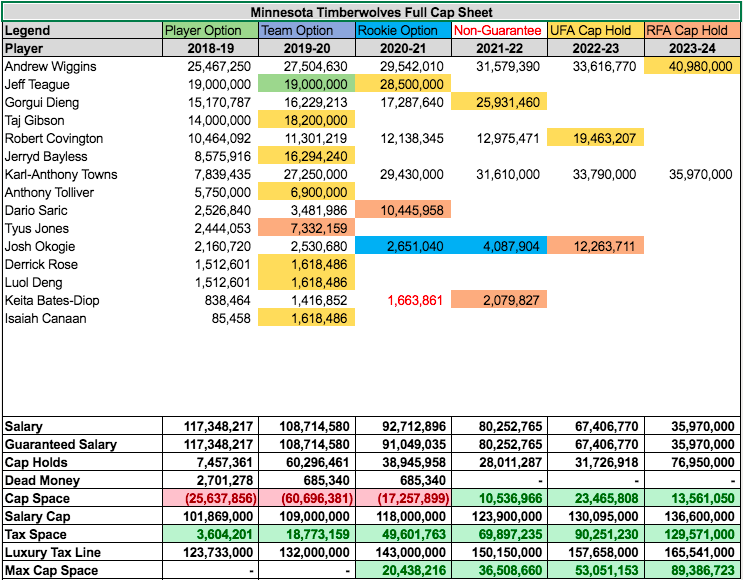Image resolution: width=743 pixels, height=580 pixels.
Task: Select the Isaiah Canaan player cell
Action: click(82, 318)
